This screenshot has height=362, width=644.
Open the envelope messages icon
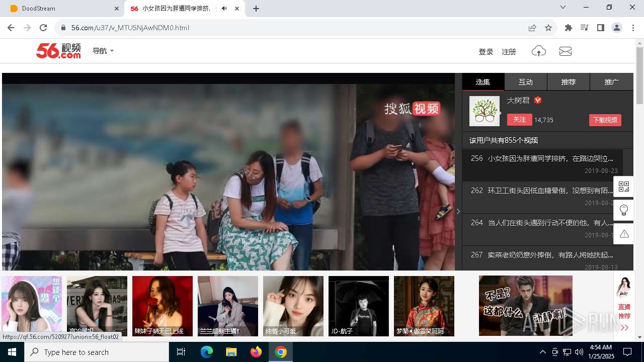566,51
